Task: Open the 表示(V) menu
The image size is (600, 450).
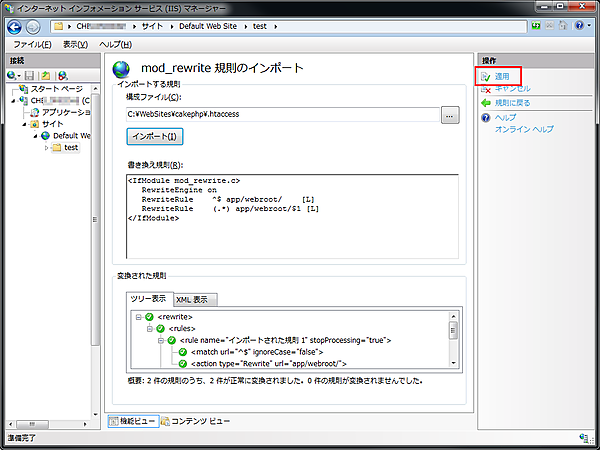Action: pos(75,45)
